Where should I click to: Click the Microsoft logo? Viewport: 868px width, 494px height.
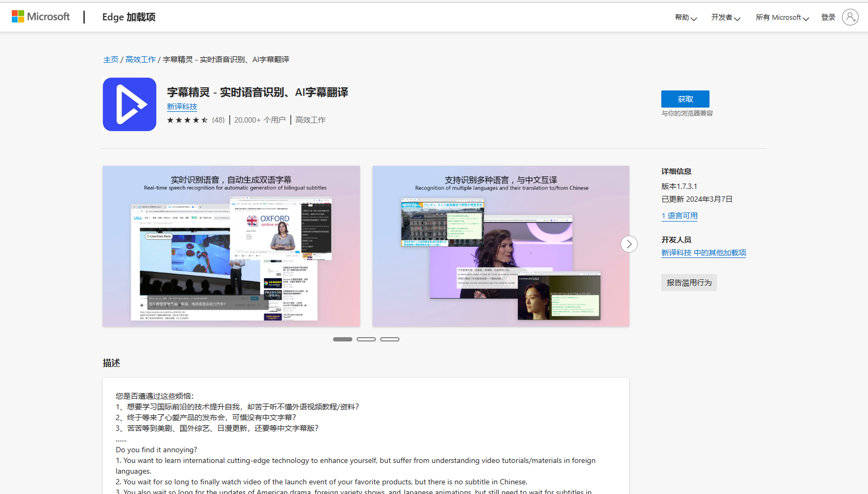click(41, 17)
